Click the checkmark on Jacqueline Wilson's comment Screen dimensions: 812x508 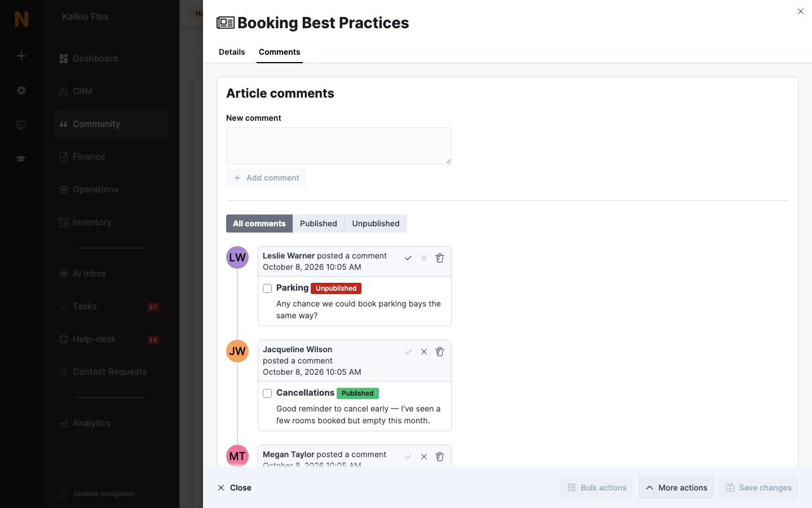coord(408,352)
